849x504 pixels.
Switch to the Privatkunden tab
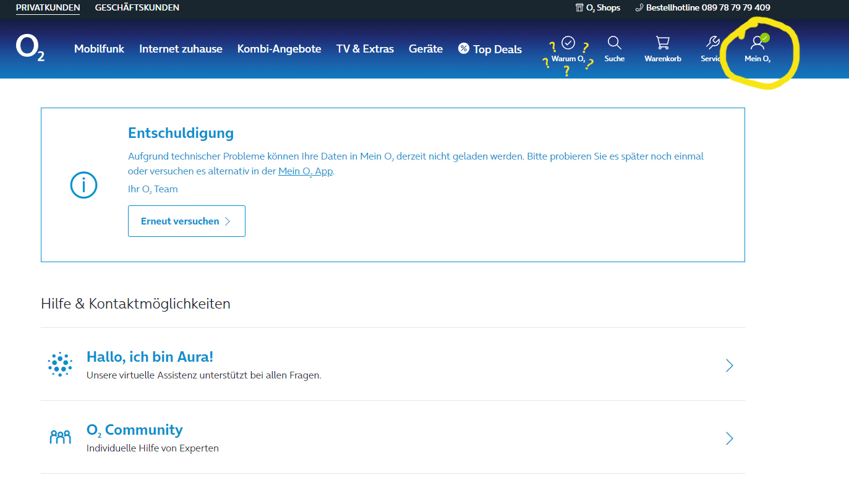coord(48,8)
